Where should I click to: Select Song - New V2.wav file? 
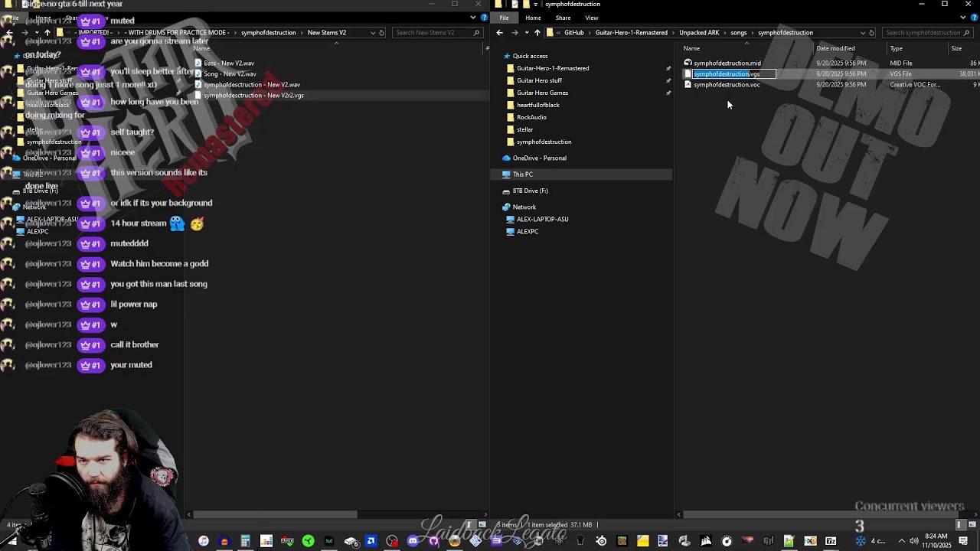230,74
